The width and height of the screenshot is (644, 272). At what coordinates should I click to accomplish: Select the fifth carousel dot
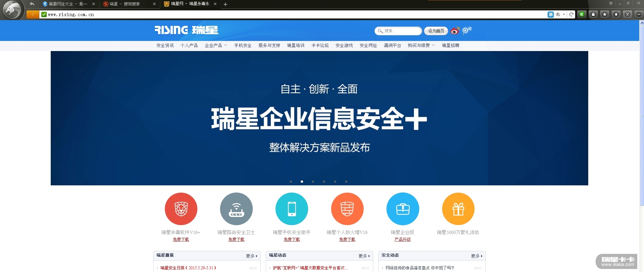click(335, 182)
